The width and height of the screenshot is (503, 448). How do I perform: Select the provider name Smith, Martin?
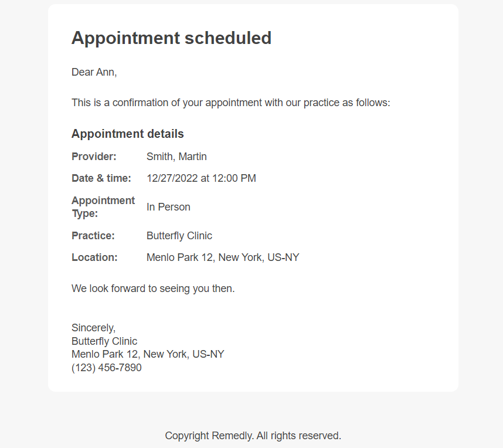176,157
